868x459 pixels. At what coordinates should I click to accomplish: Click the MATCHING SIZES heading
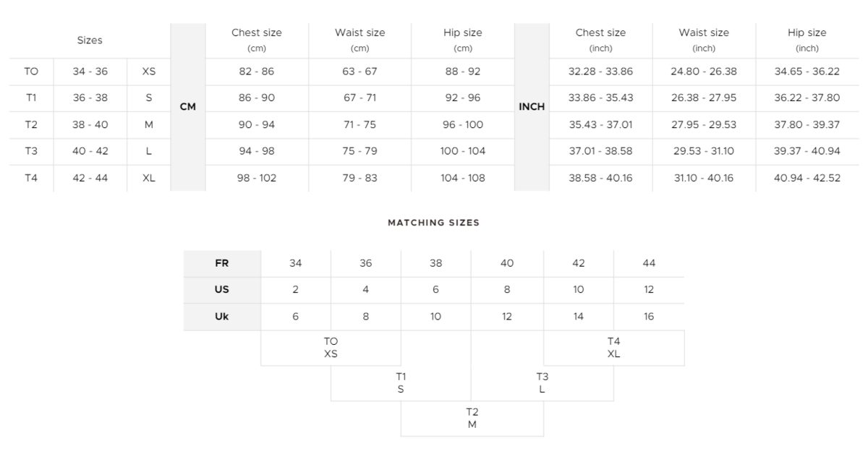pyautogui.click(x=433, y=223)
